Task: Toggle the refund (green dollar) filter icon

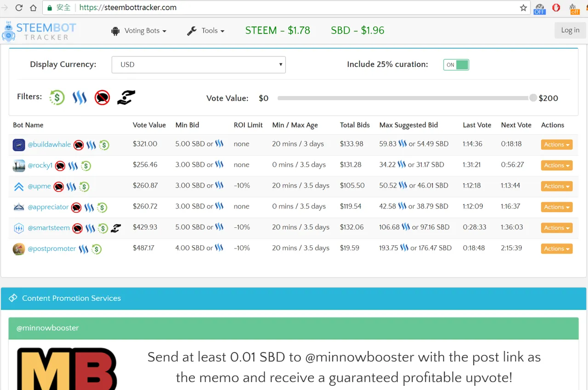Action: [57, 97]
